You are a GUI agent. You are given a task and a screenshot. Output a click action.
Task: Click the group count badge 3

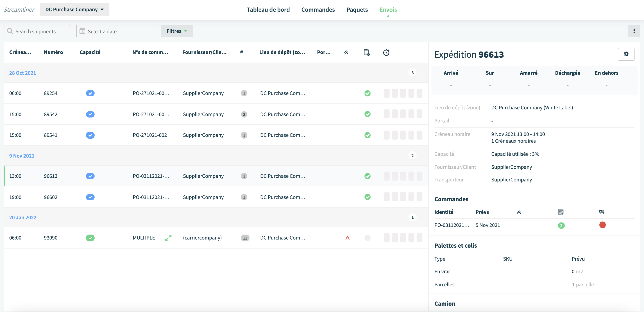point(412,73)
